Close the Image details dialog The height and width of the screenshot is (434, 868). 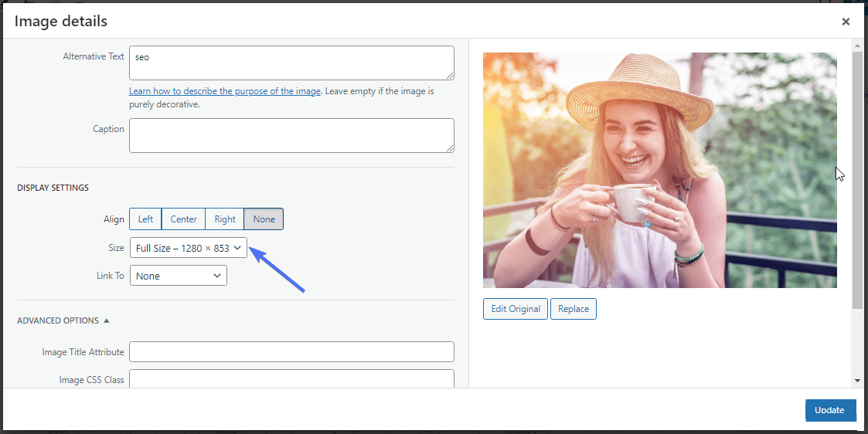click(x=846, y=22)
